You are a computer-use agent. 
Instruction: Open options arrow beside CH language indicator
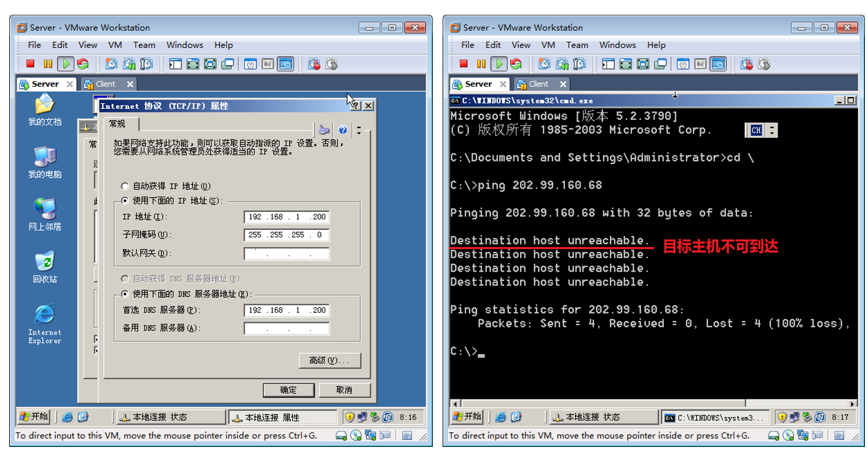coord(772,130)
